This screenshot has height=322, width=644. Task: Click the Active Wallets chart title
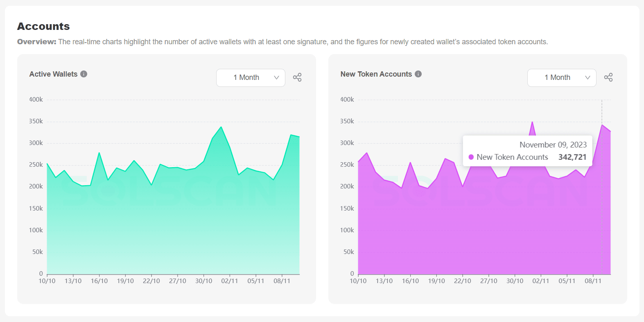click(x=53, y=74)
